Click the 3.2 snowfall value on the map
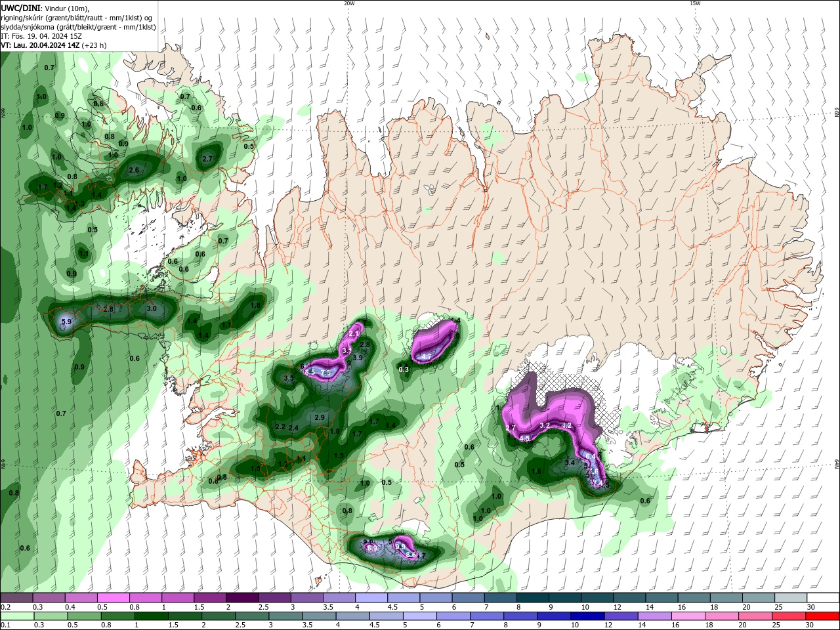Image resolution: width=840 pixels, height=630 pixels. (x=544, y=425)
